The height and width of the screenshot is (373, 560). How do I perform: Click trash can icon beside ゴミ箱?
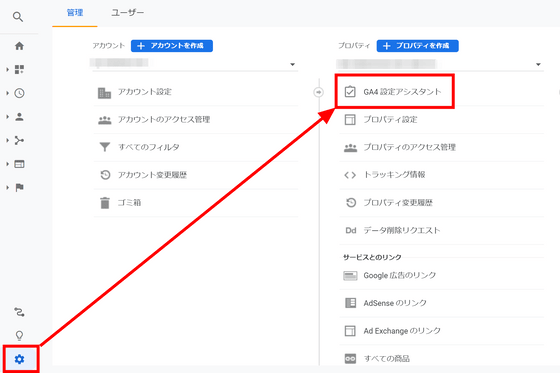105,203
